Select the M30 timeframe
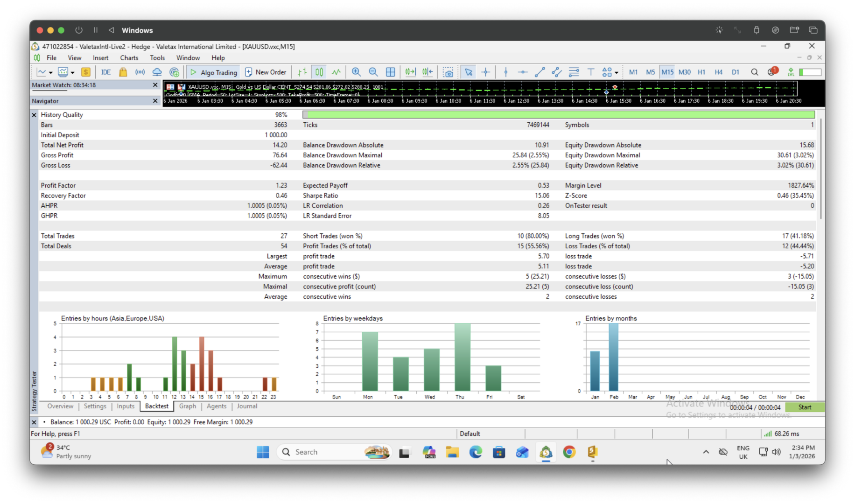The image size is (855, 504). point(684,72)
